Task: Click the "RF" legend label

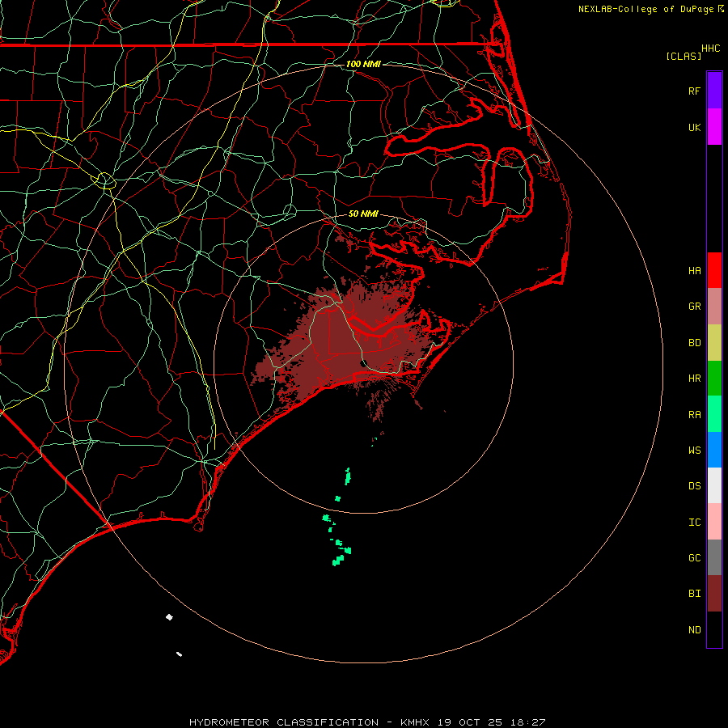Action: (695, 91)
